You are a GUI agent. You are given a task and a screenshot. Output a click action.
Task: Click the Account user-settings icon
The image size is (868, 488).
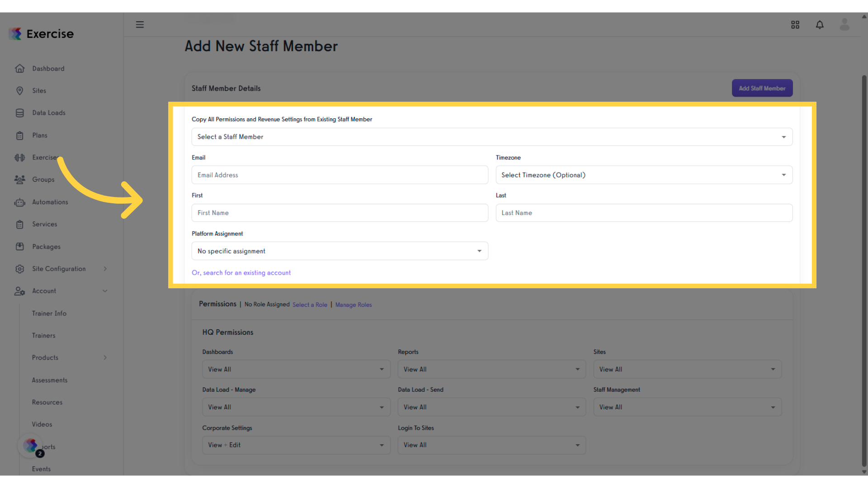coord(20,291)
